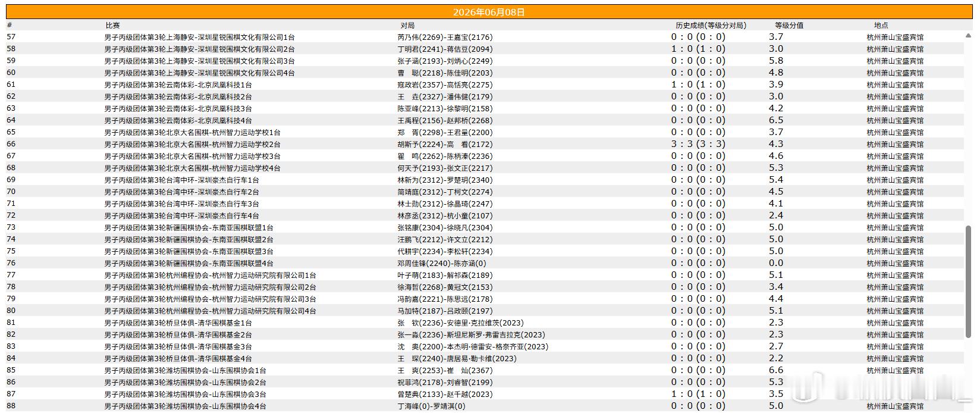Click the 比赛 column header

(113, 25)
